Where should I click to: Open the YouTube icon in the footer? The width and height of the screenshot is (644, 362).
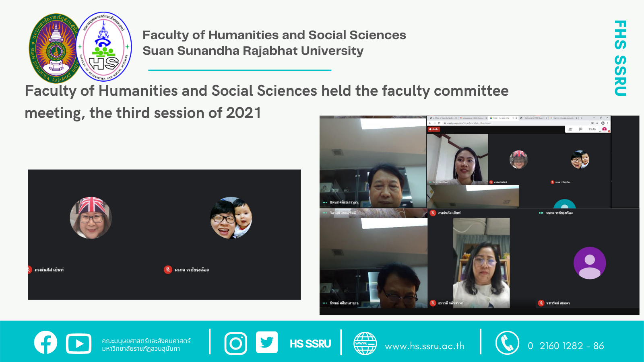pos(78,343)
